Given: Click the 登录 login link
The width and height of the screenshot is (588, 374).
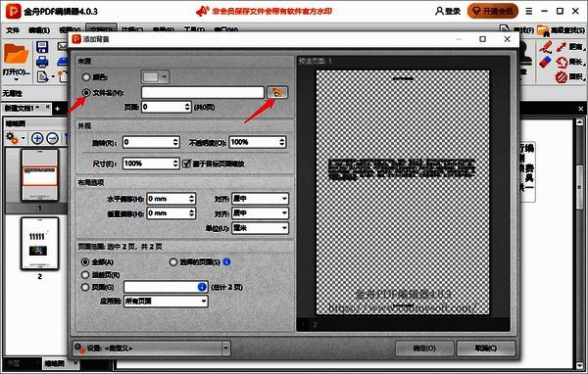Looking at the screenshot, I should (x=453, y=11).
